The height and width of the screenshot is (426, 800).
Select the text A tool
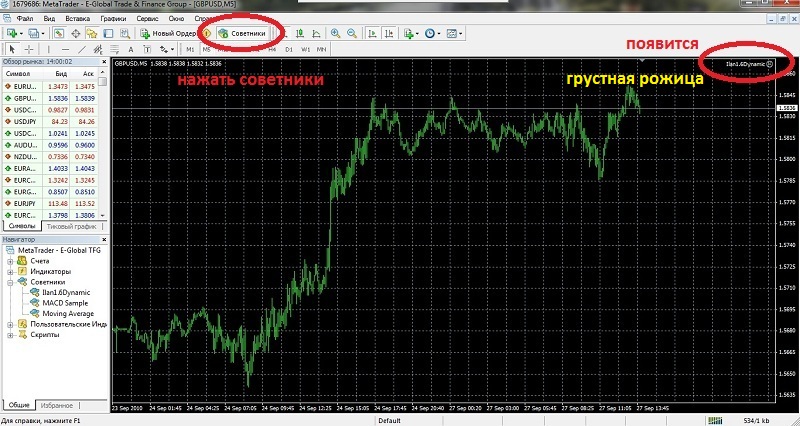point(131,49)
